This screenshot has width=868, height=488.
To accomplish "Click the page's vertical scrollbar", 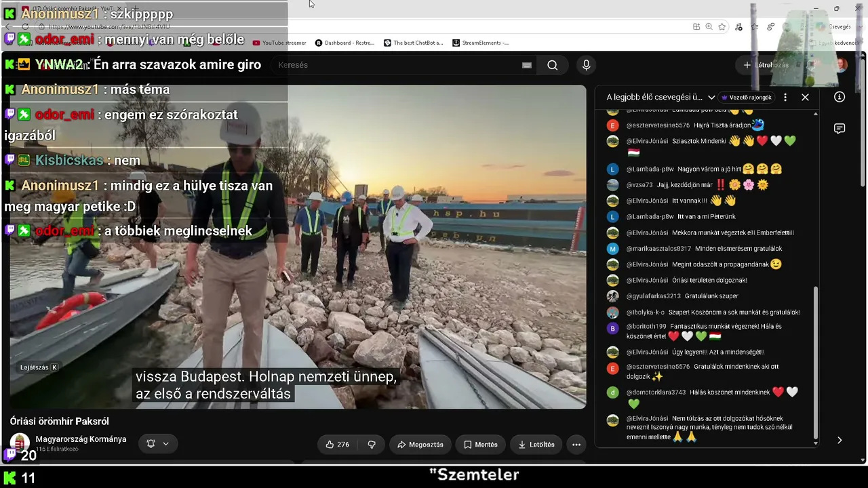I will 863,122.
